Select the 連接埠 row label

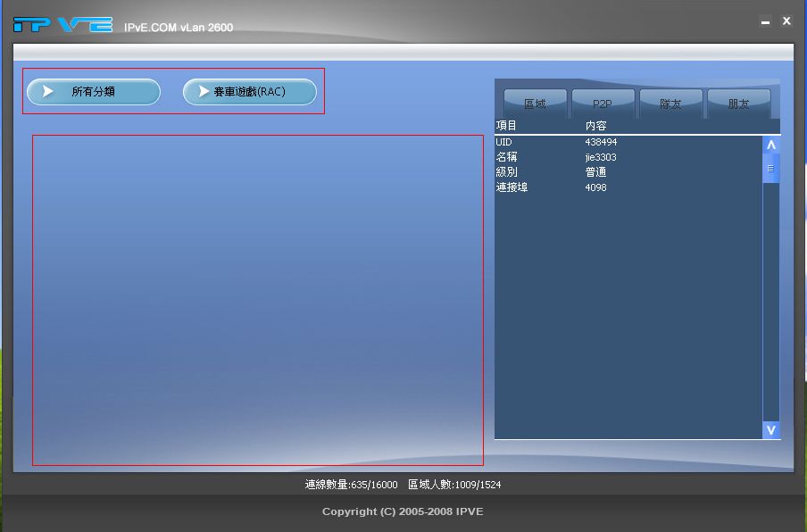click(x=512, y=187)
